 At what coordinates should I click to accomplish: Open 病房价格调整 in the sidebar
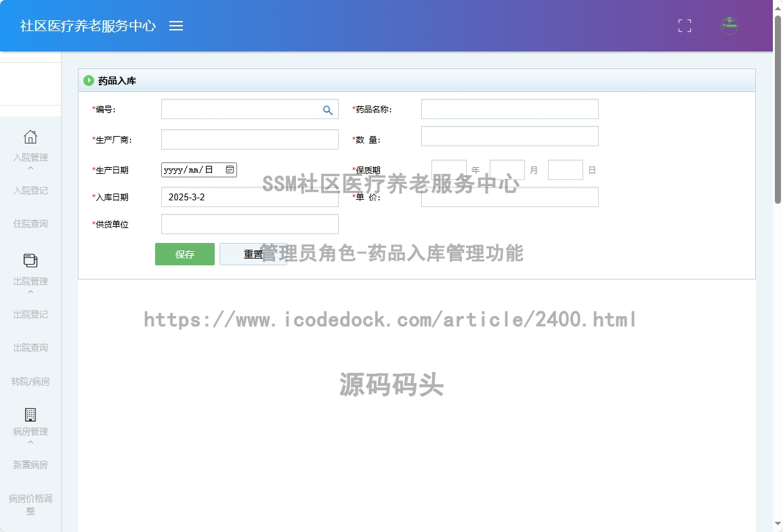30,504
